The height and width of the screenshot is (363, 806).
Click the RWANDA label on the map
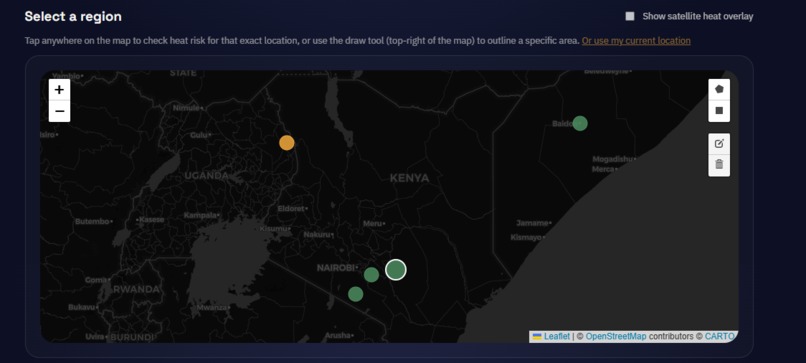point(136,289)
